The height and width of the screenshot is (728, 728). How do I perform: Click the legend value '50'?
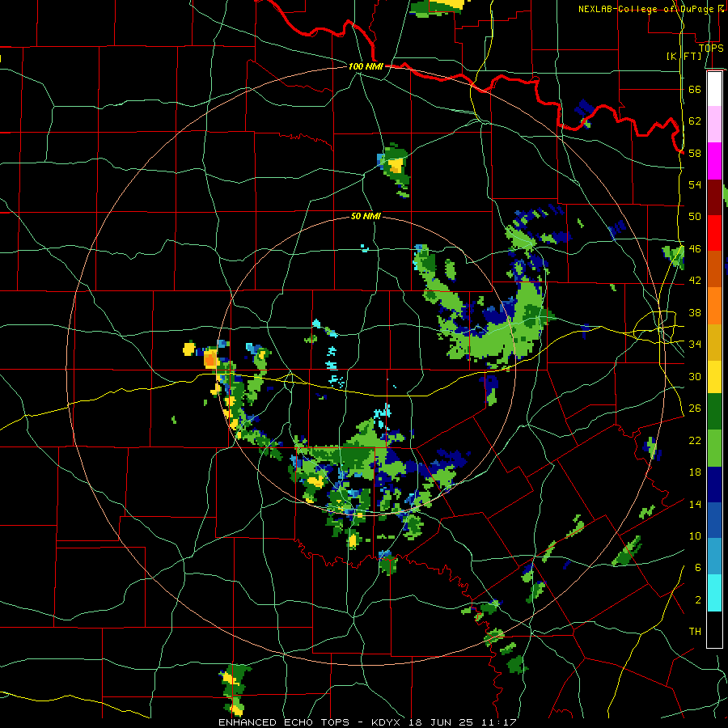pos(695,216)
